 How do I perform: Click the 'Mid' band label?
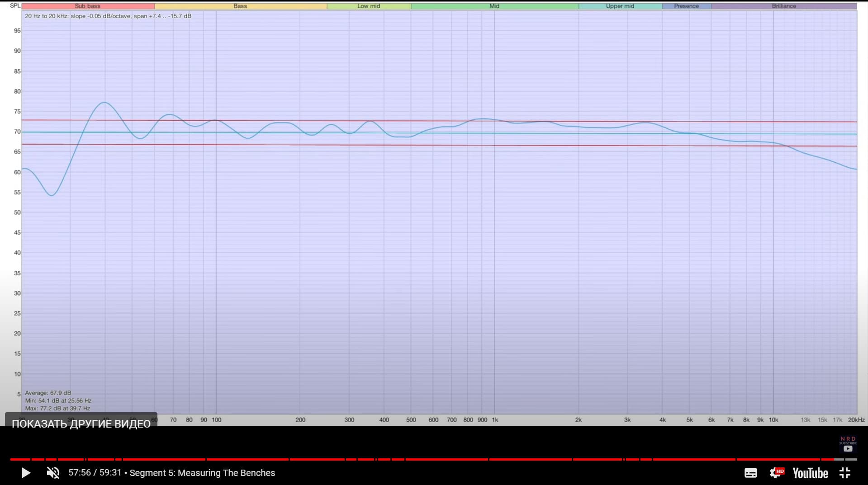coord(494,6)
